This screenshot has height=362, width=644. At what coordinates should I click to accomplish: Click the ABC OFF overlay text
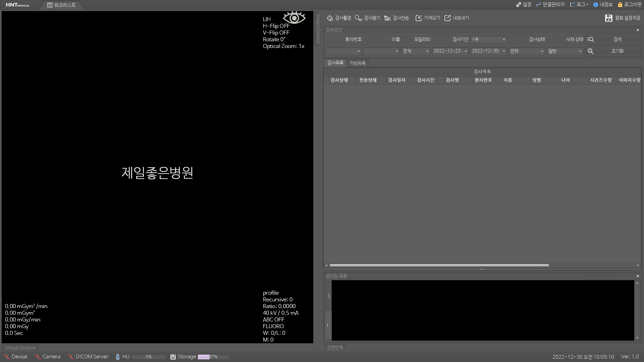pyautogui.click(x=274, y=320)
